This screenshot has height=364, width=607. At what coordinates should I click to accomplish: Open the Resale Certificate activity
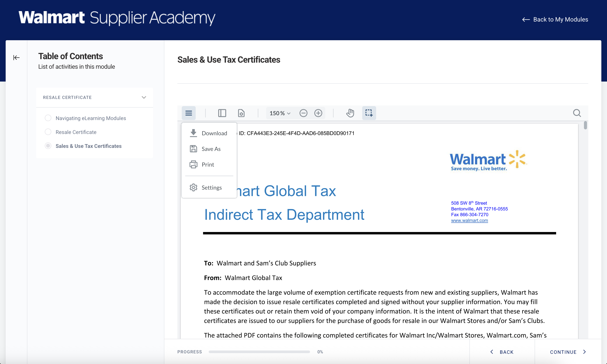click(x=76, y=132)
